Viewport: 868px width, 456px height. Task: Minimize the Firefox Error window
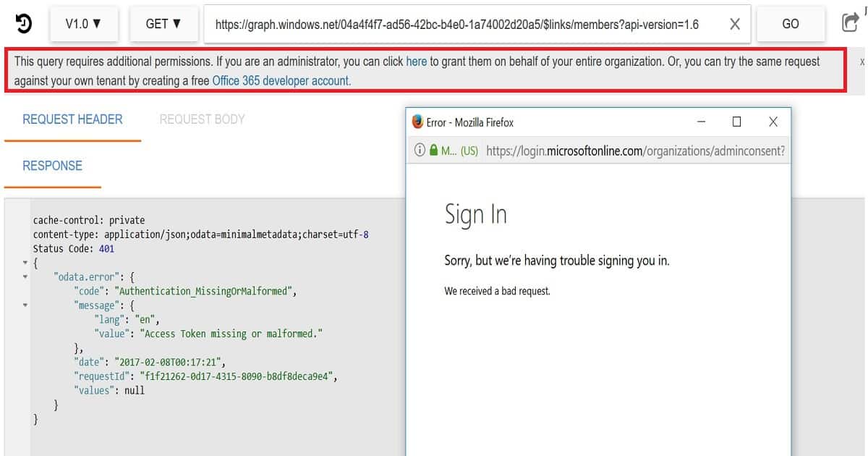701,122
